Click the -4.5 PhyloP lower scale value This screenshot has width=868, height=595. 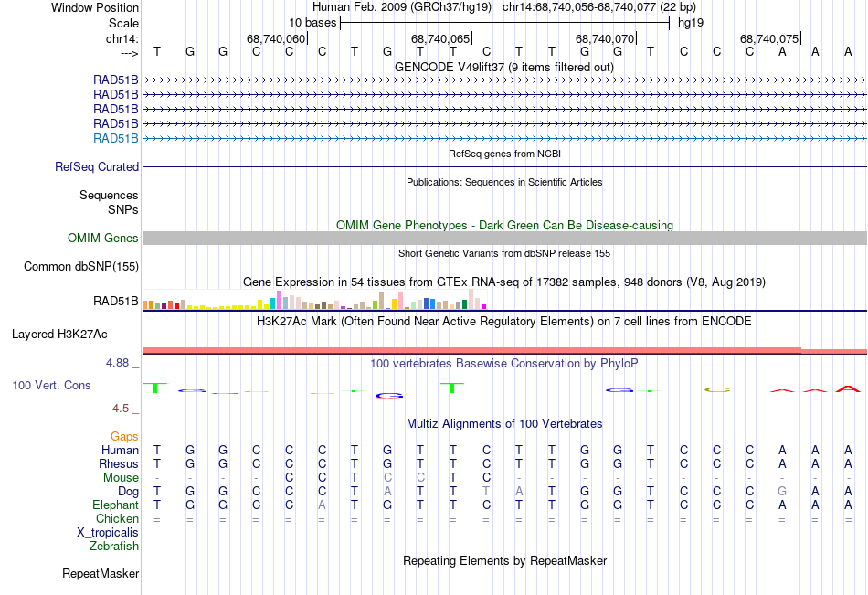tap(119, 409)
